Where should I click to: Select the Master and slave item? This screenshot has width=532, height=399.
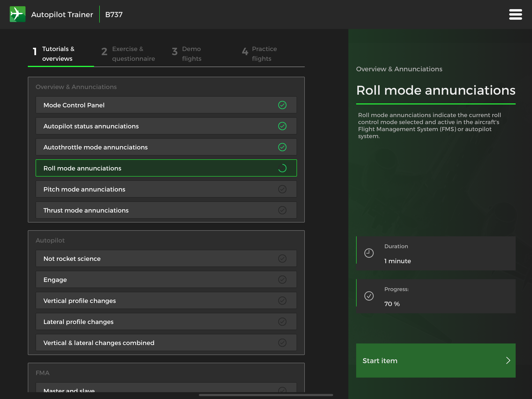click(166, 388)
